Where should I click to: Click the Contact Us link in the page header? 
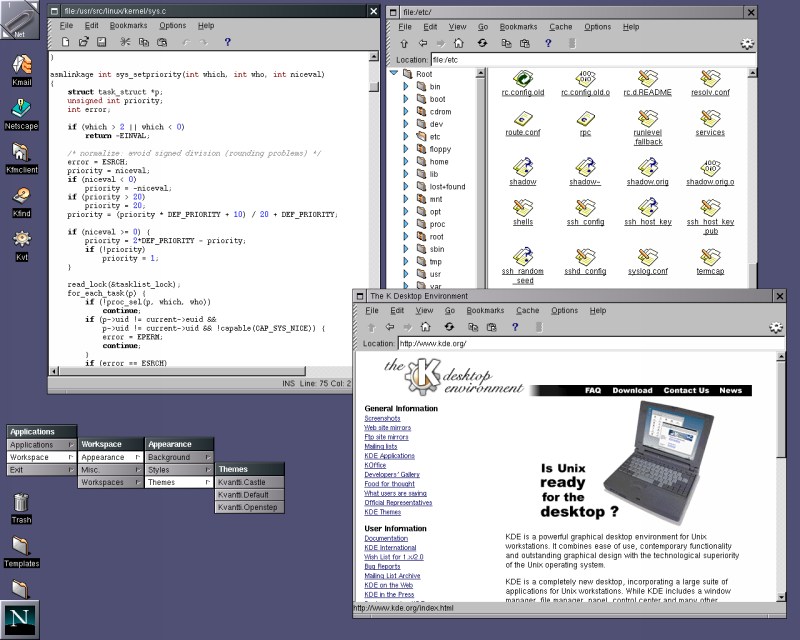coord(686,390)
